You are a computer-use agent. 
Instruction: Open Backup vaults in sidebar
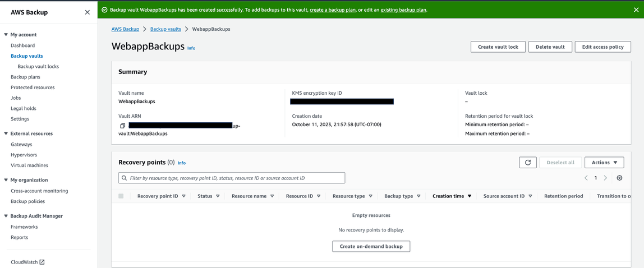[27, 56]
